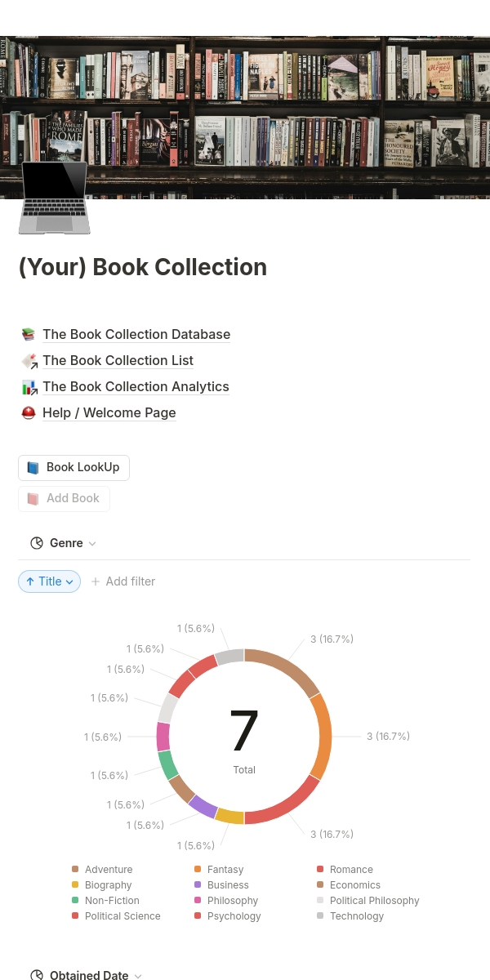Toggle the Fantasy legend entry
The width and height of the screenshot is (490, 980).
click(225, 870)
